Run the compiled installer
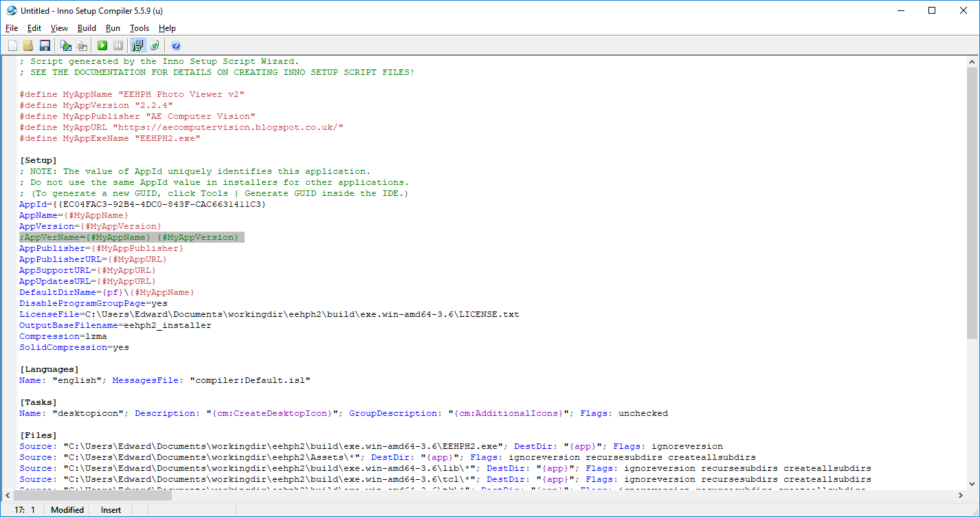 click(102, 45)
